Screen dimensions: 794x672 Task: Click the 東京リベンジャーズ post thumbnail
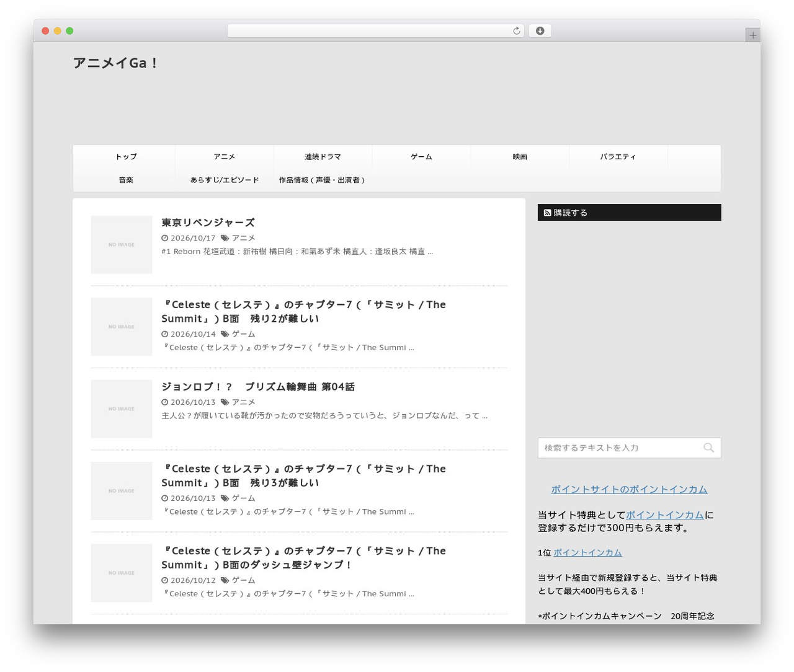click(x=122, y=245)
